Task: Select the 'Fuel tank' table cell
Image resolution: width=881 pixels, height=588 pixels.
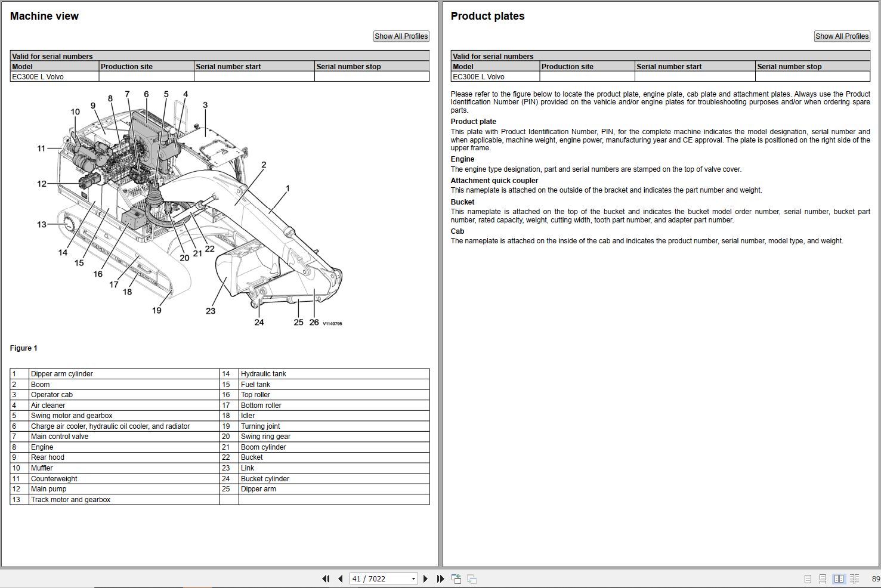Action: pos(334,385)
